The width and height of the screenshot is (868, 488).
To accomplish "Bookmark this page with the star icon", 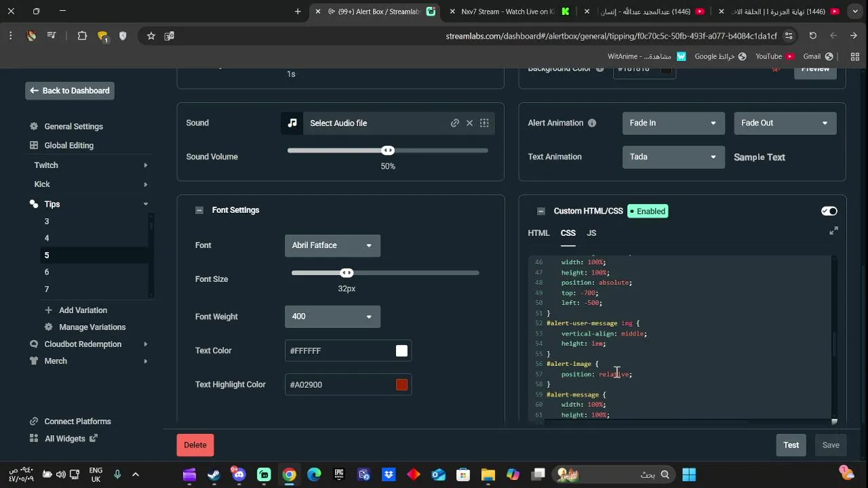I will (151, 36).
